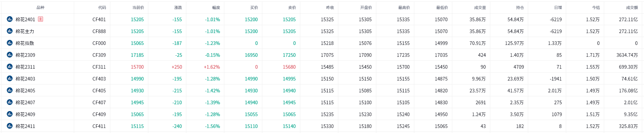The height and width of the screenshot is (133, 644).
Task: Click the red 主 badge beside 棉花2401
Action: coord(40,19)
